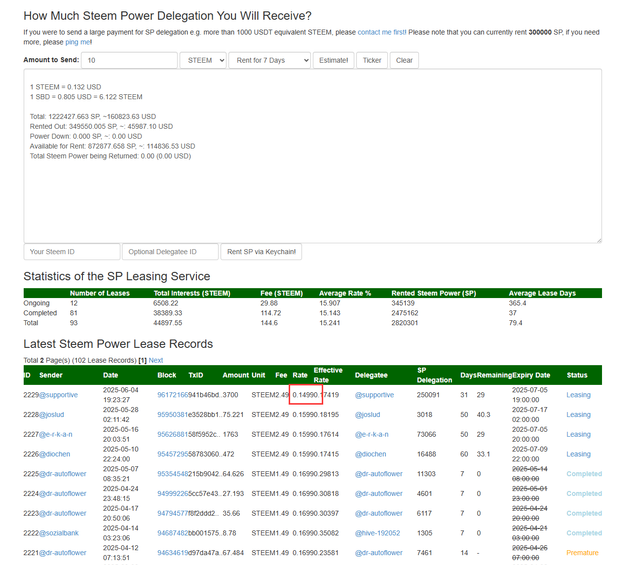Click the Effective Rate column header

point(328,375)
